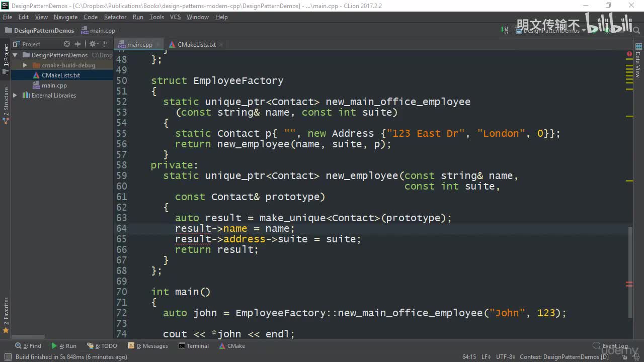
Task: Hide the Project tool window
Action: tap(106, 44)
